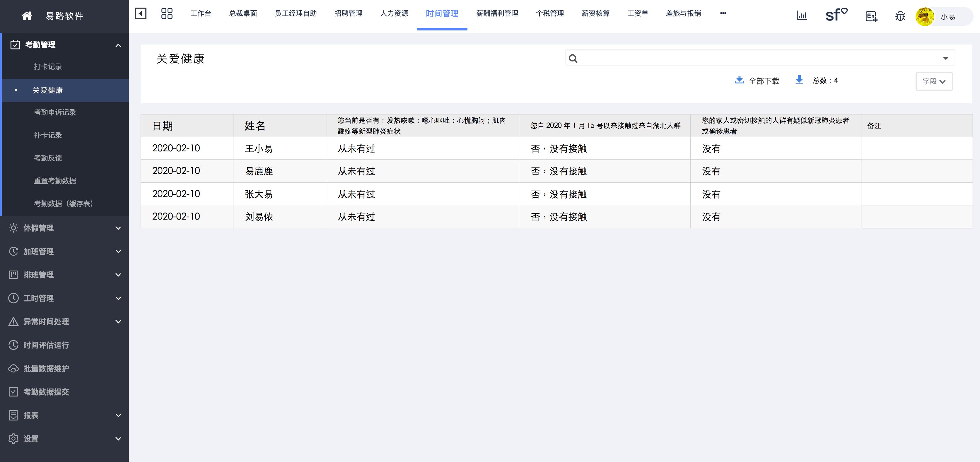Screen dimensions: 980x462
Task: Open 打卡记录 in the sidebar
Action: [48, 67]
